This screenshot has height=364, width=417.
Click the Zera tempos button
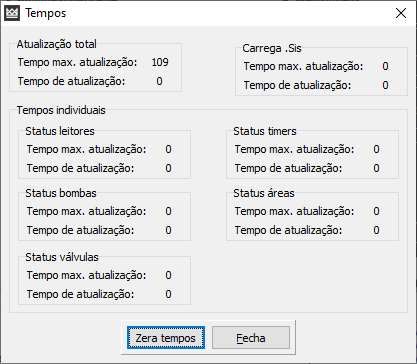tap(166, 338)
